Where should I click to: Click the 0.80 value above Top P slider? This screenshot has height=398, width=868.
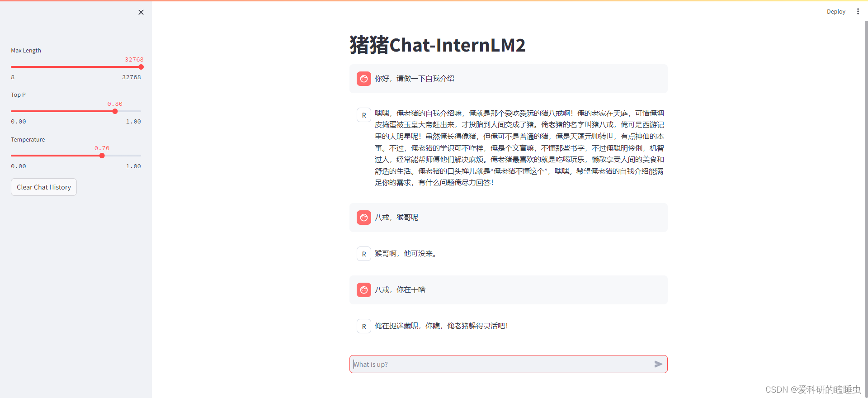point(115,104)
